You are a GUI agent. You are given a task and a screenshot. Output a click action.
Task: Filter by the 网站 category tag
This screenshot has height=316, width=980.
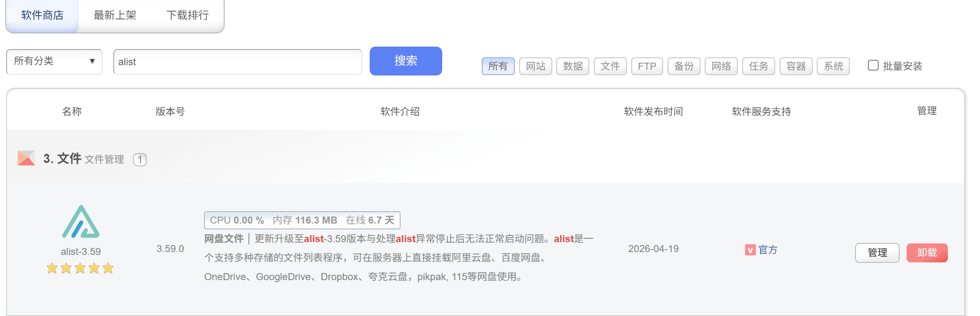pos(536,66)
